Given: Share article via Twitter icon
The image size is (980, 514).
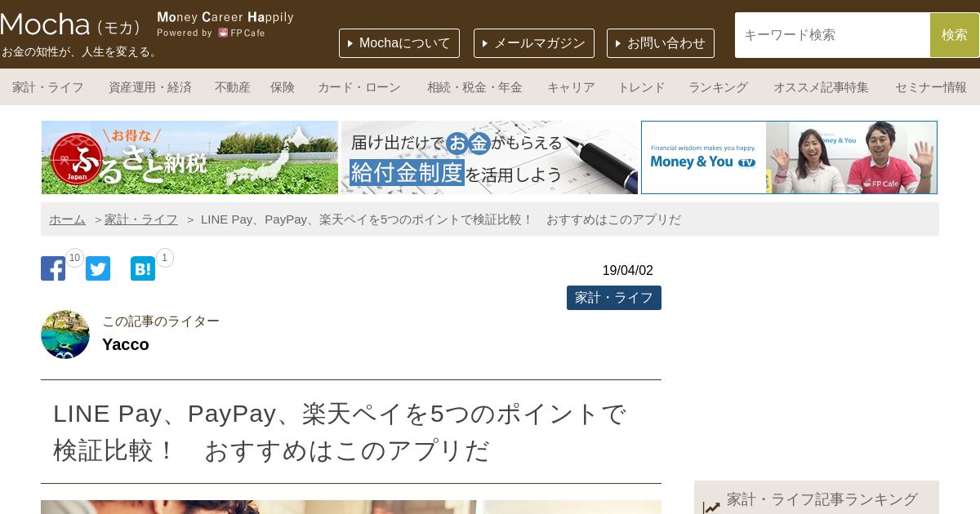Looking at the screenshot, I should pyautogui.click(x=98, y=268).
